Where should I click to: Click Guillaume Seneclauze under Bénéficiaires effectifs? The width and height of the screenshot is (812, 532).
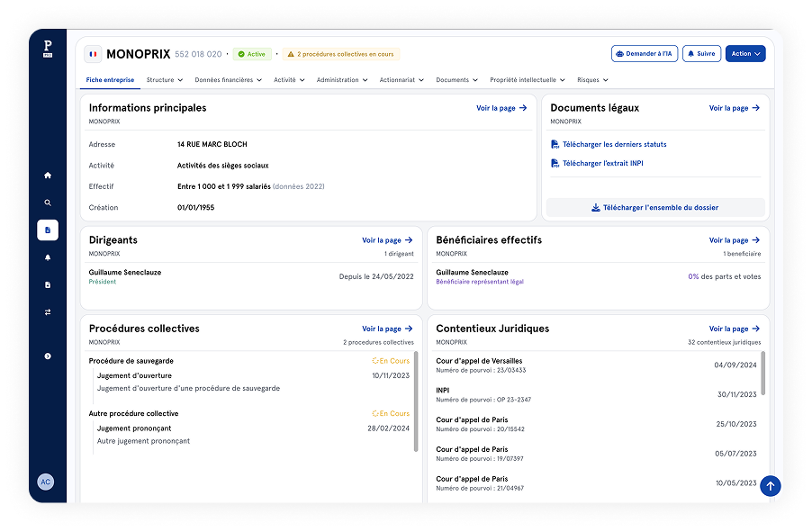[x=473, y=273]
